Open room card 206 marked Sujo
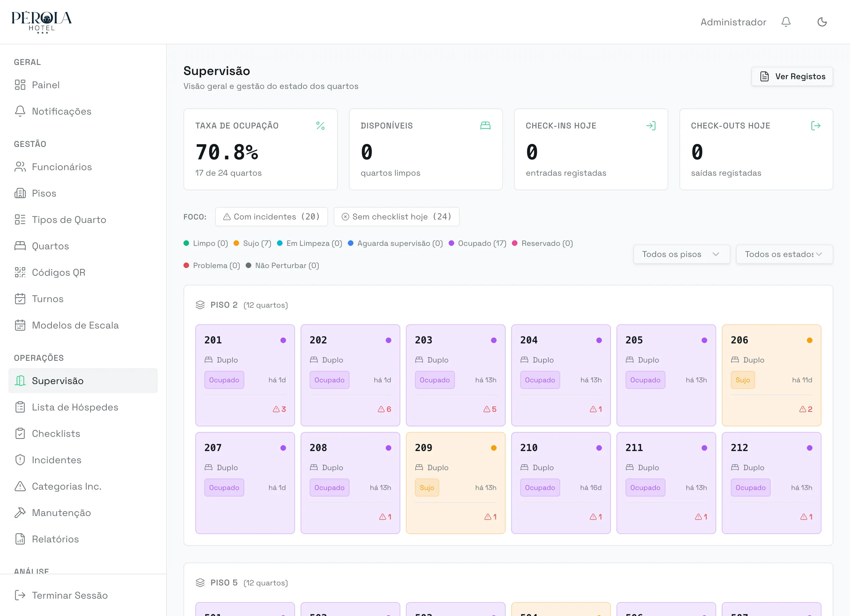 [x=771, y=375]
